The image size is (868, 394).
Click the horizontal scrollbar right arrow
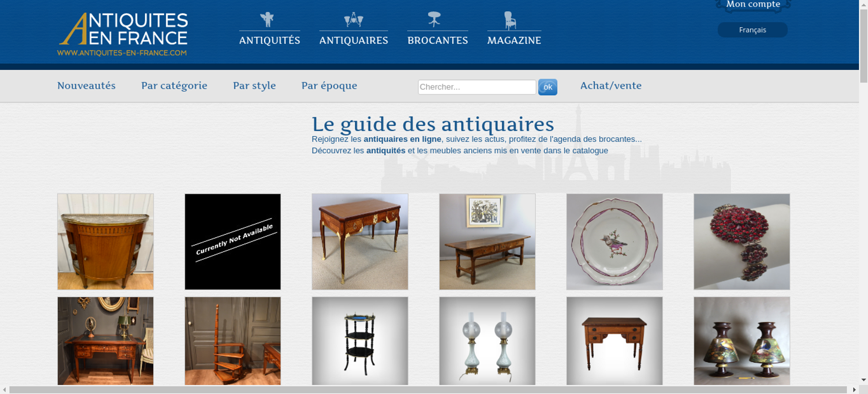tap(855, 390)
